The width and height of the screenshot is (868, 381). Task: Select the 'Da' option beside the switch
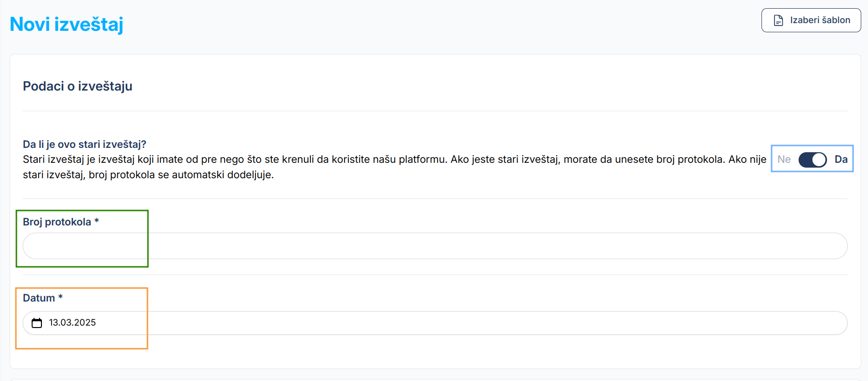841,159
